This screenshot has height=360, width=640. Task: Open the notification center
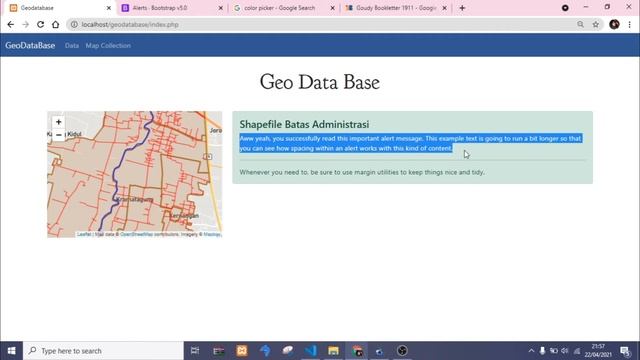(x=625, y=351)
